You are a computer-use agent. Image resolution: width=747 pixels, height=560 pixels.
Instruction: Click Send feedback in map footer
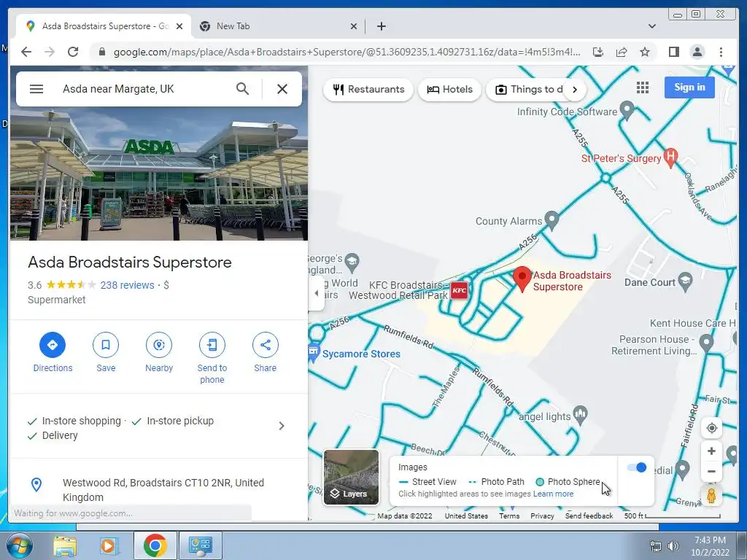coord(589,516)
